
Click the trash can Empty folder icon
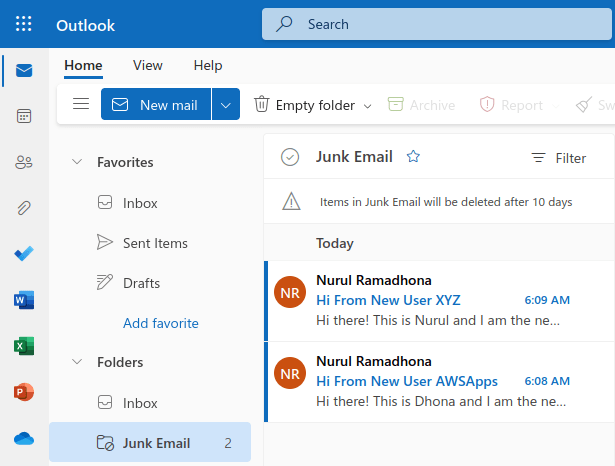coord(262,104)
